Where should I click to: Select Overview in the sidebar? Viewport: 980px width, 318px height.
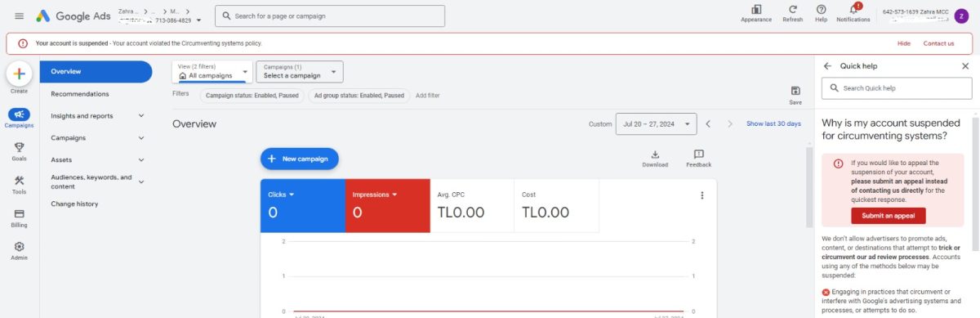[96, 72]
